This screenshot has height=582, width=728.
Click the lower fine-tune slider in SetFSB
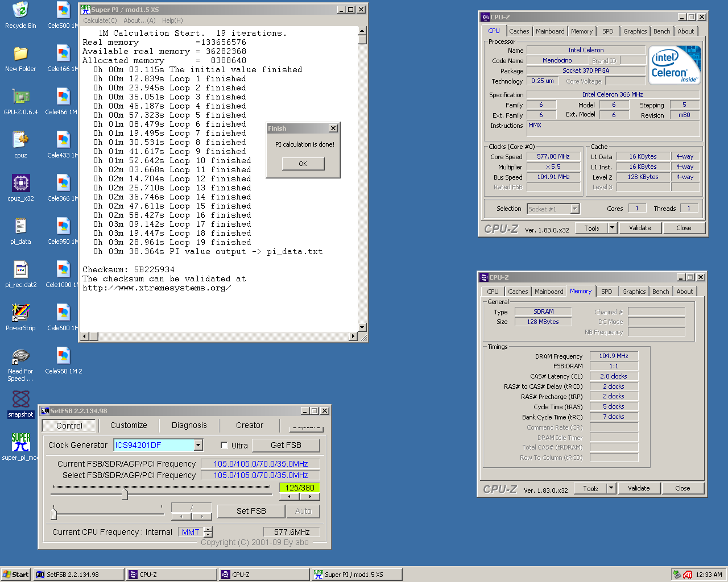(53, 513)
